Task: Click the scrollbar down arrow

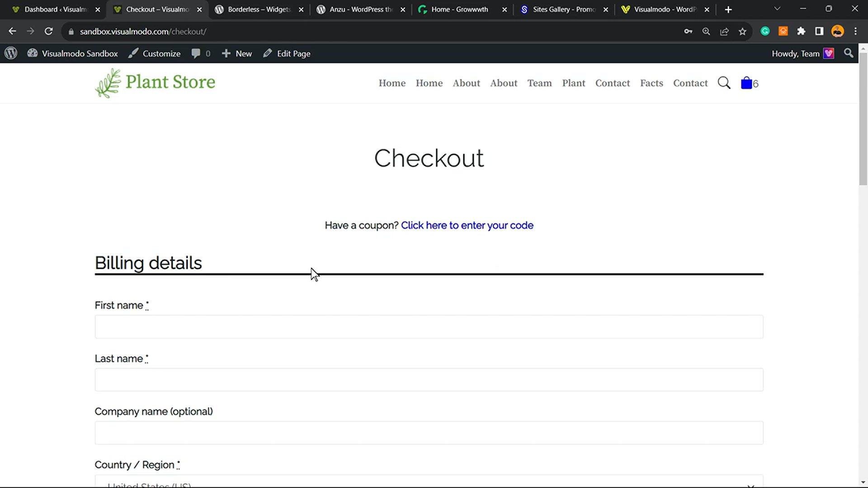Action: [x=863, y=482]
